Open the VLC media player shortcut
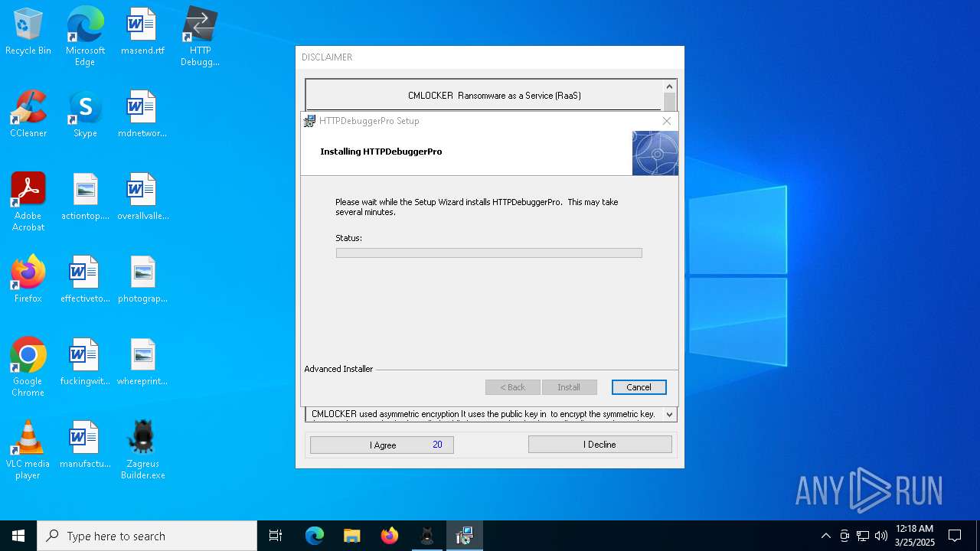This screenshot has width=980, height=551. [x=28, y=450]
